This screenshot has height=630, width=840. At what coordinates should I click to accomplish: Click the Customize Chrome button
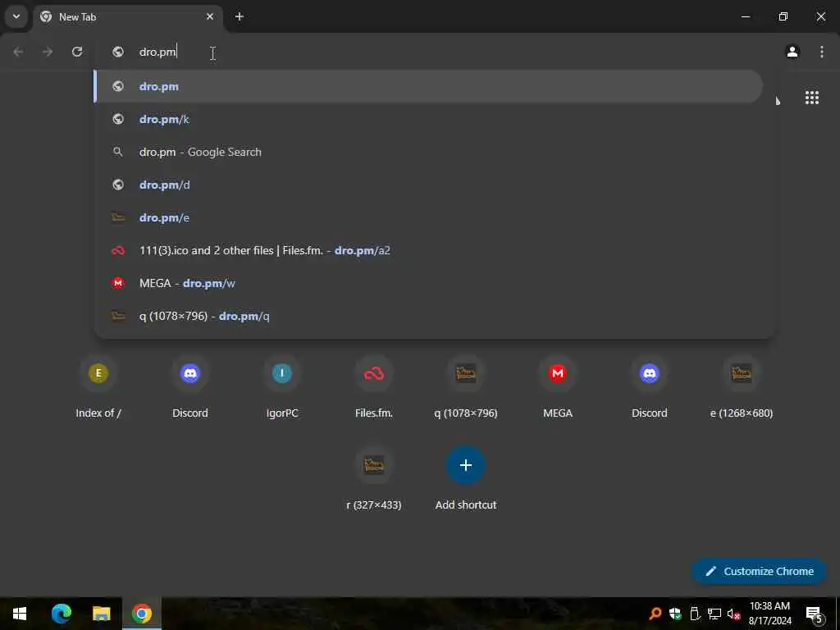point(759,571)
